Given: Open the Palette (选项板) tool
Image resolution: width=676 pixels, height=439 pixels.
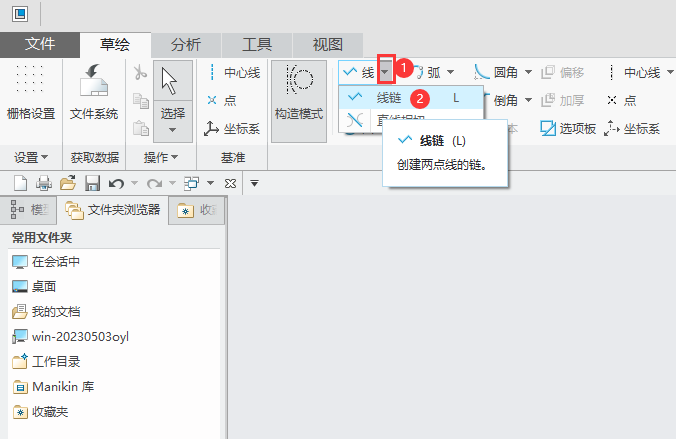Looking at the screenshot, I should tap(568, 129).
